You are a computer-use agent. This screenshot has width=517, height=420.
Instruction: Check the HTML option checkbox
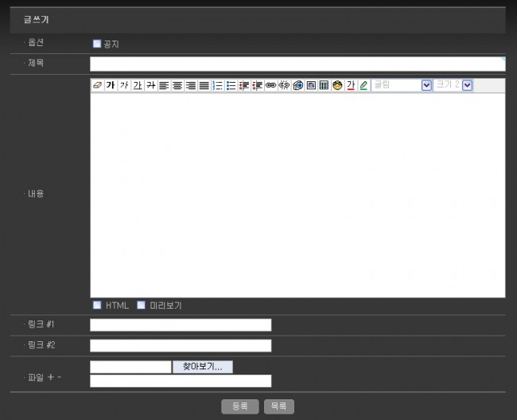[x=97, y=305]
